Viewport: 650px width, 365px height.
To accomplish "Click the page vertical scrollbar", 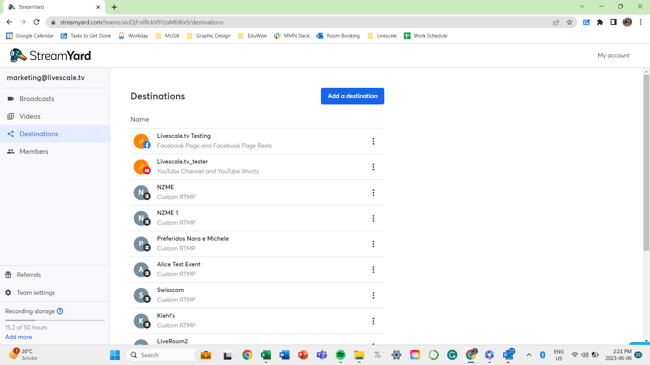I will click(646, 162).
